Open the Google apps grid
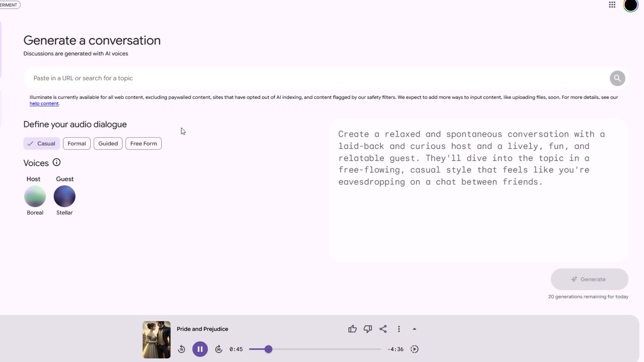Viewport: 644px width, 362px height. pyautogui.click(x=612, y=5)
